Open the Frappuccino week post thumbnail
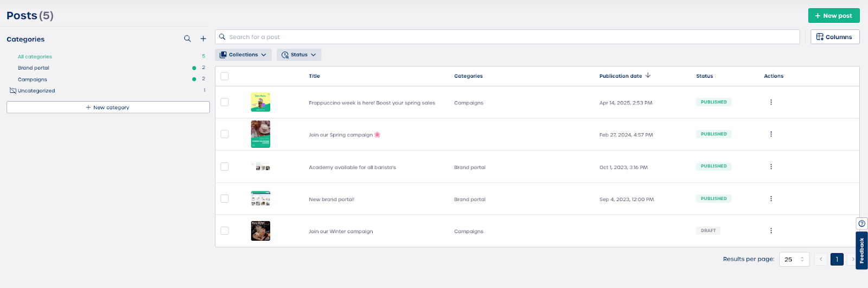 pos(260,102)
